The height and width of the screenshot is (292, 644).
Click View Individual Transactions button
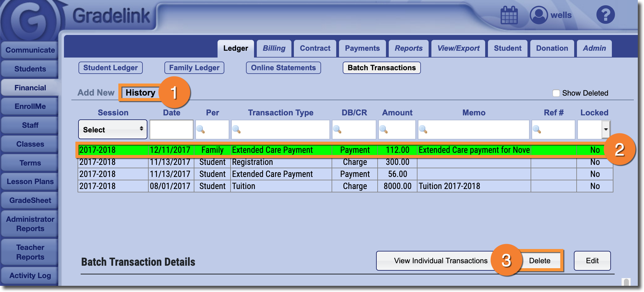440,261
